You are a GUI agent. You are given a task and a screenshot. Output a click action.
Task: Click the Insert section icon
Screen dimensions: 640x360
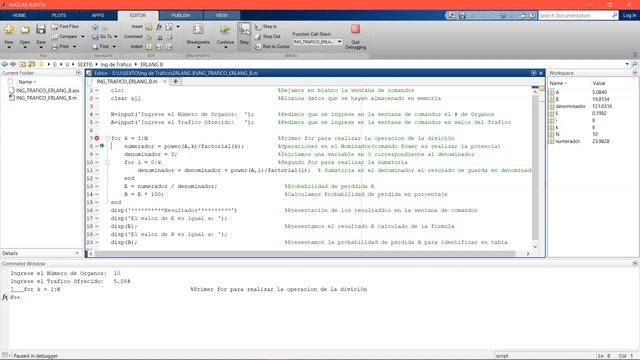coord(149,27)
